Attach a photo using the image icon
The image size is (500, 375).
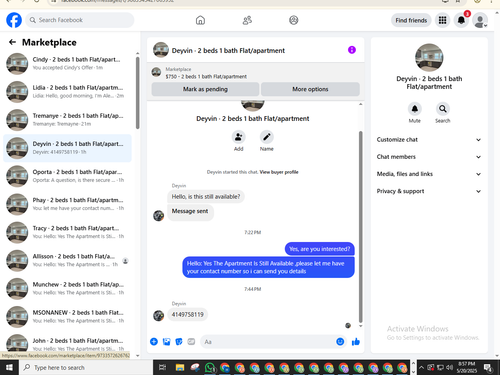pyautogui.click(x=166, y=342)
